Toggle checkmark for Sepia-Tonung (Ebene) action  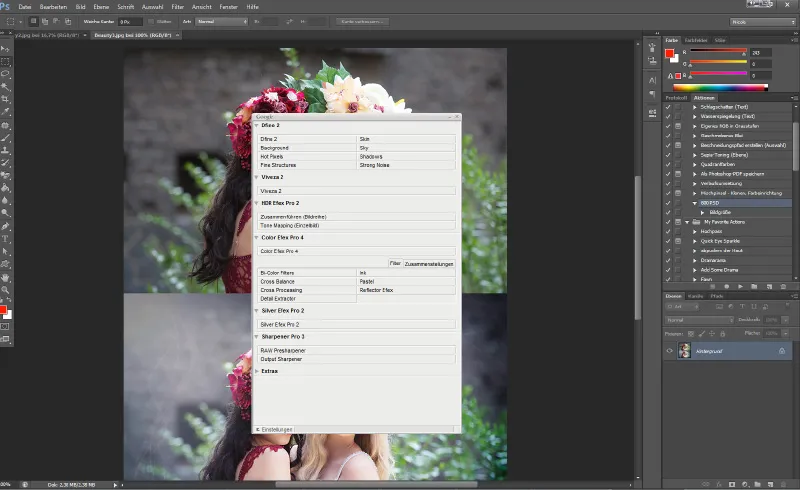click(x=669, y=155)
